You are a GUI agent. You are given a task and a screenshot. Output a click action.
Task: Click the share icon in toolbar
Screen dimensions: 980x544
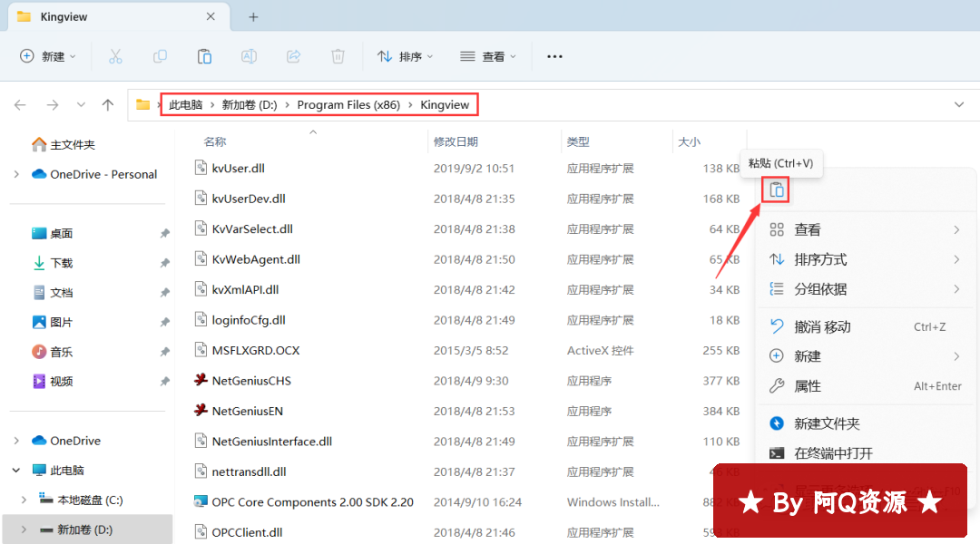tap(293, 56)
